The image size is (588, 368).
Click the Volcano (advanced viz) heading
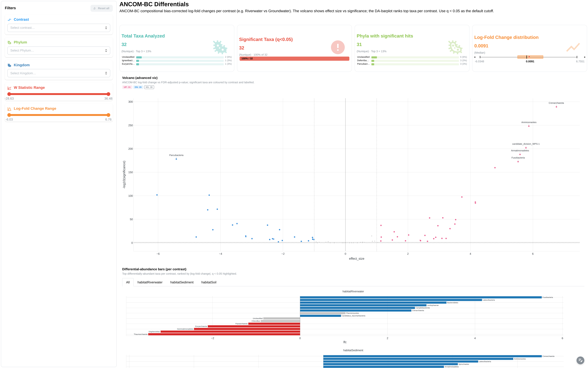[x=140, y=78]
